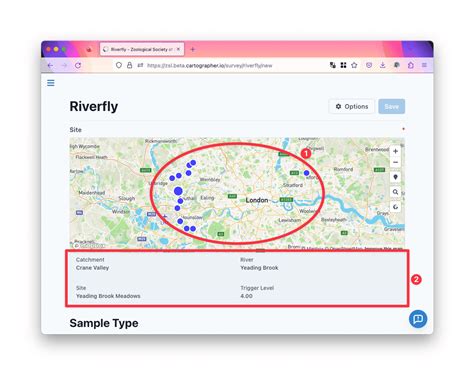The width and height of the screenshot is (474, 375).
Task: Click the pocket shield toolbar icon
Action: tap(369, 65)
